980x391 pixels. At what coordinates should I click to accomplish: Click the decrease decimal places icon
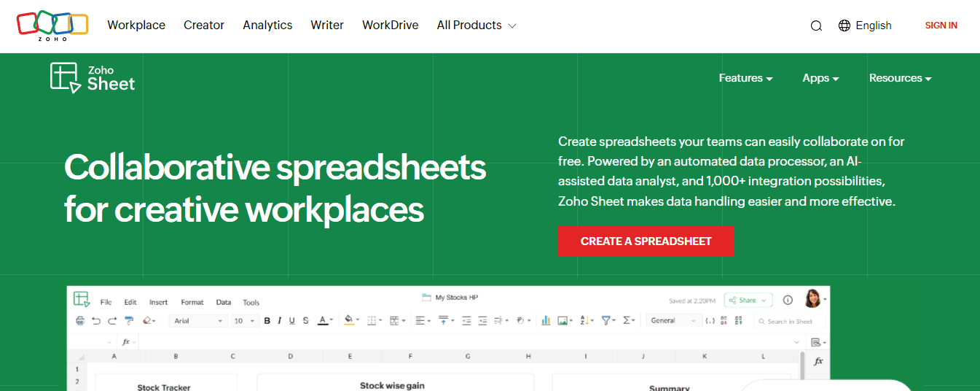(x=724, y=320)
